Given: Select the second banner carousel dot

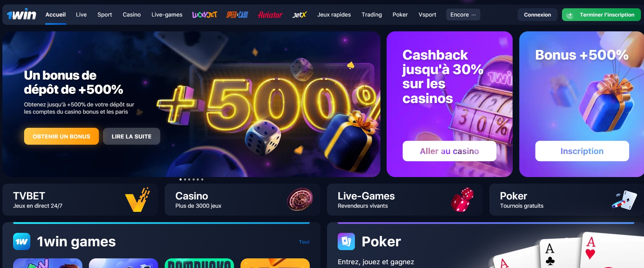Looking at the screenshot, I should (185, 179).
